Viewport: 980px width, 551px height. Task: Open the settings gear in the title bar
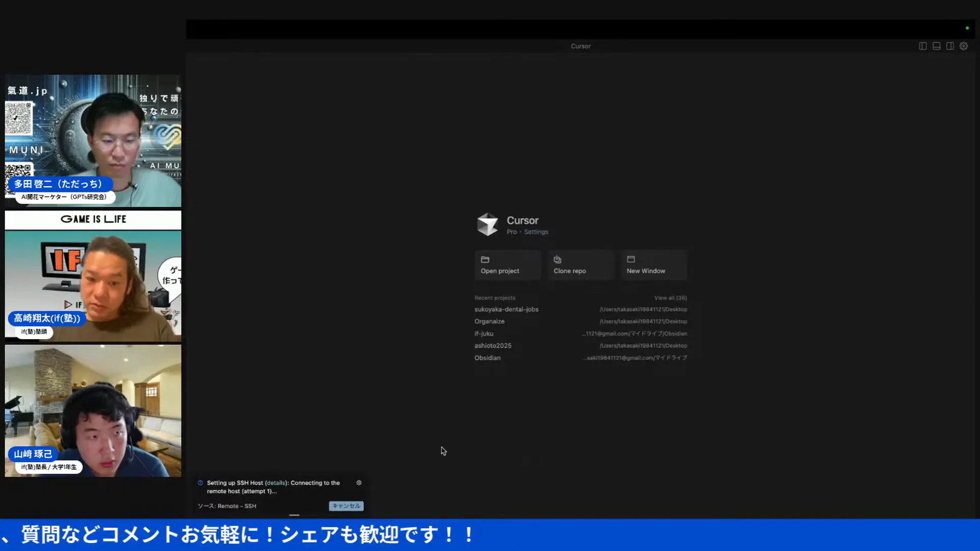[964, 46]
